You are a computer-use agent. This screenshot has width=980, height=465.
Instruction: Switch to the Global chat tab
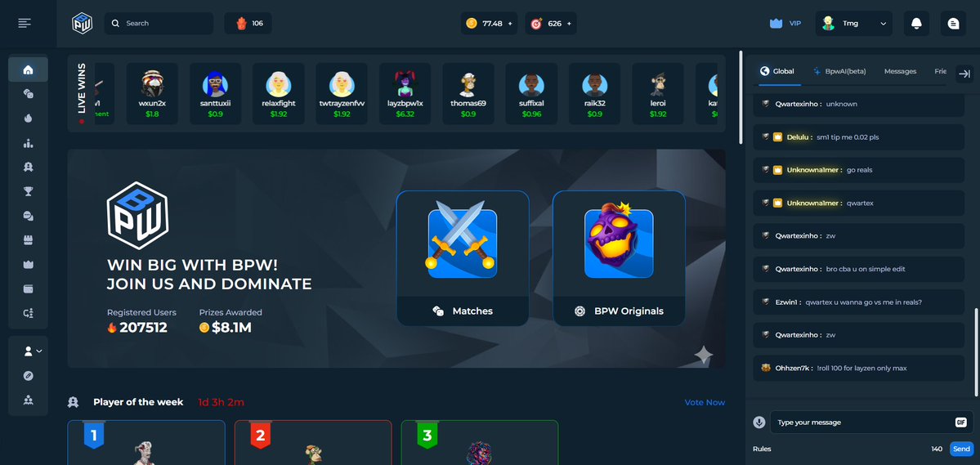[776, 71]
